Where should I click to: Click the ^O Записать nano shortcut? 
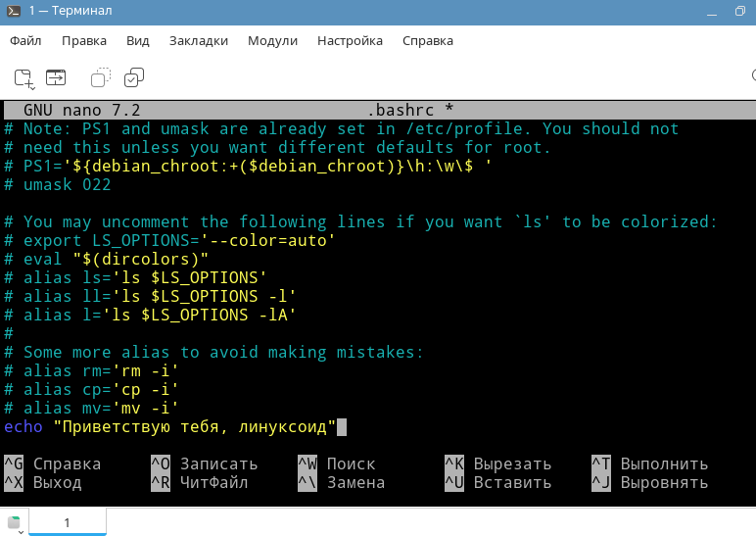(x=205, y=463)
